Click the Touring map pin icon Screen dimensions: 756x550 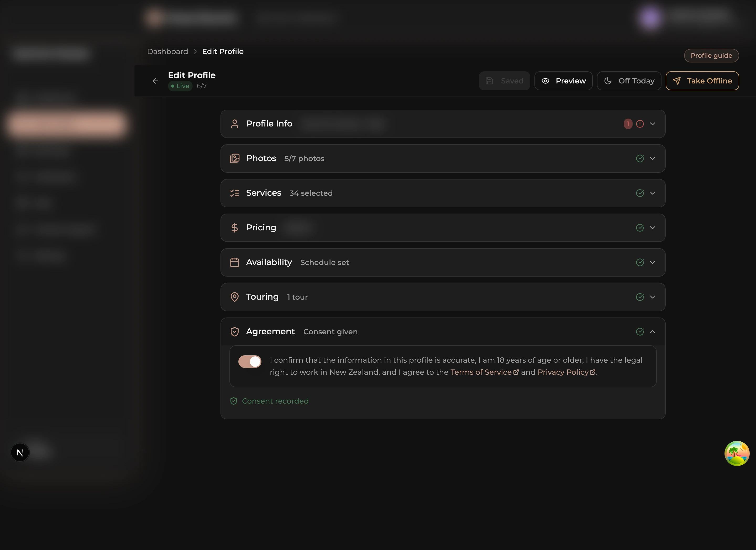click(235, 297)
